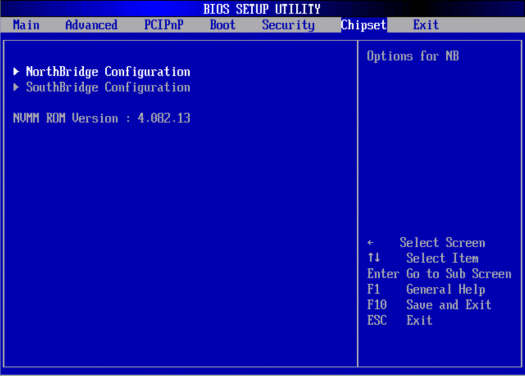The image size is (525, 376).
Task: Click the F10 'Save and Exit' hint
Action: point(449,305)
